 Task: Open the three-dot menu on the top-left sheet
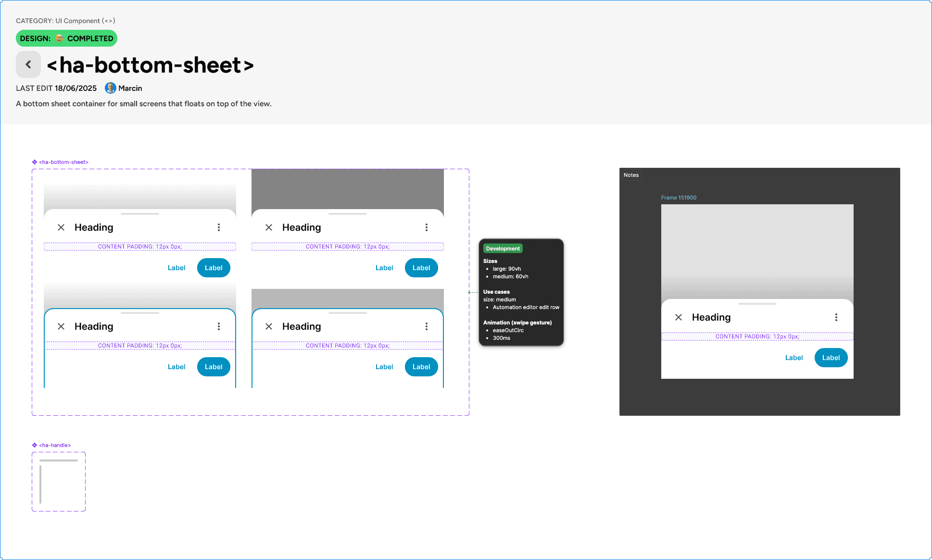coord(219,227)
